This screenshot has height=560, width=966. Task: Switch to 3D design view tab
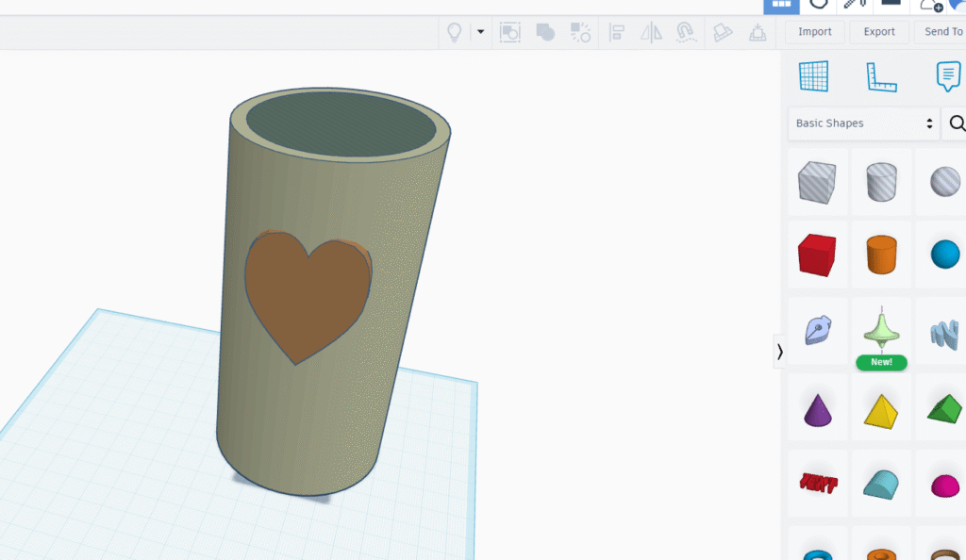781,5
